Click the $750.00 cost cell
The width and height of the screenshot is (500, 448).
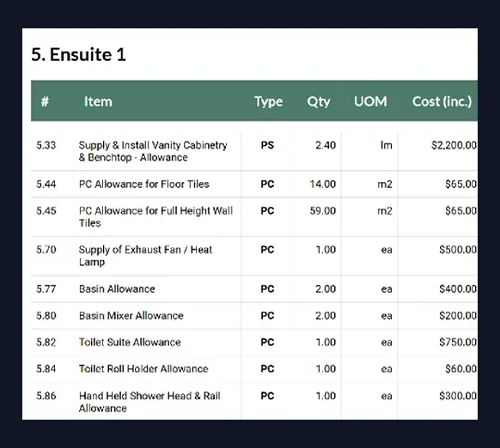coord(458,342)
